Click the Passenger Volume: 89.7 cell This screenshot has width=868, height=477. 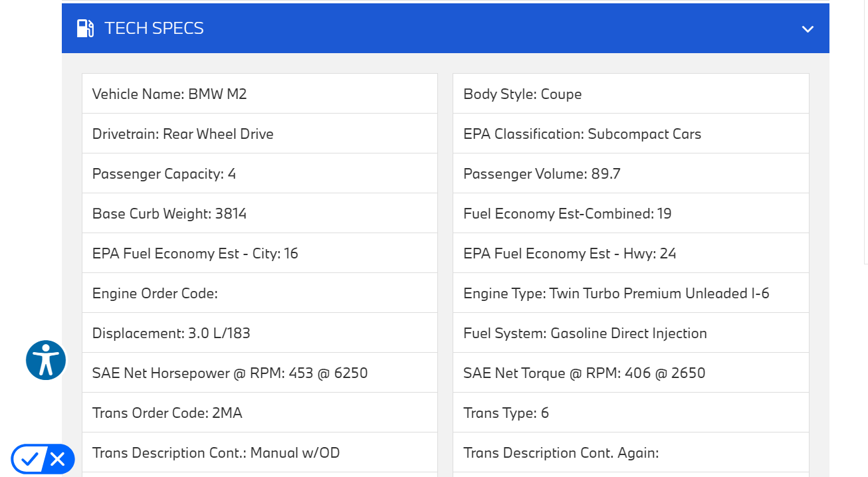[630, 173]
